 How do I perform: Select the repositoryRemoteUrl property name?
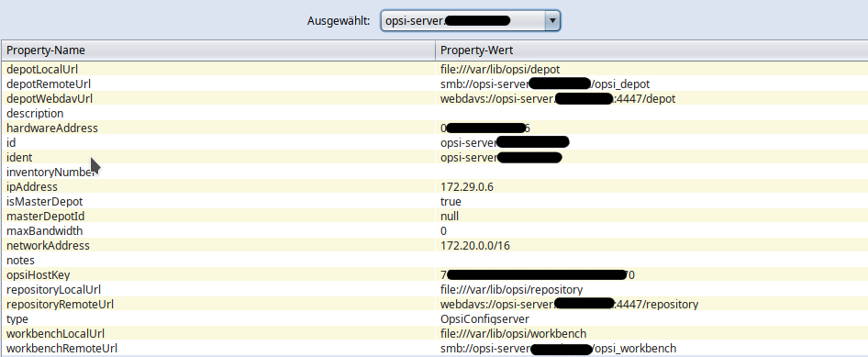point(60,304)
